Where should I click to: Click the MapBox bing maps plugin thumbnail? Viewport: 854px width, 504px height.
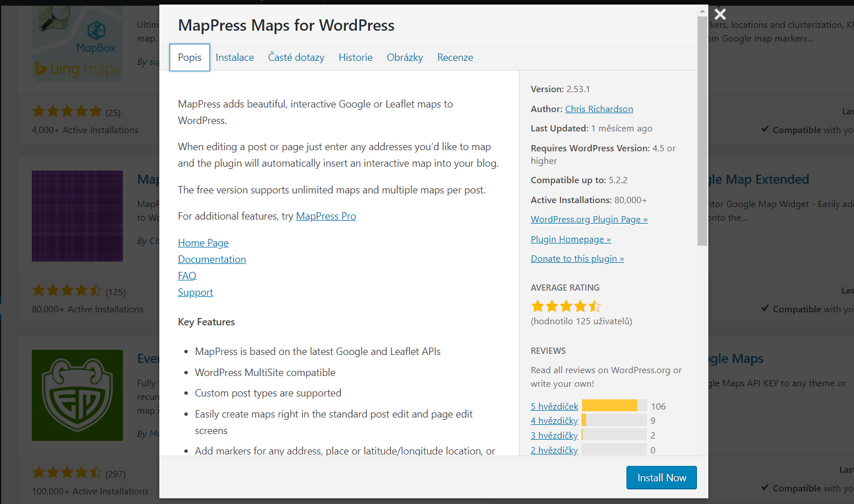pos(77,44)
